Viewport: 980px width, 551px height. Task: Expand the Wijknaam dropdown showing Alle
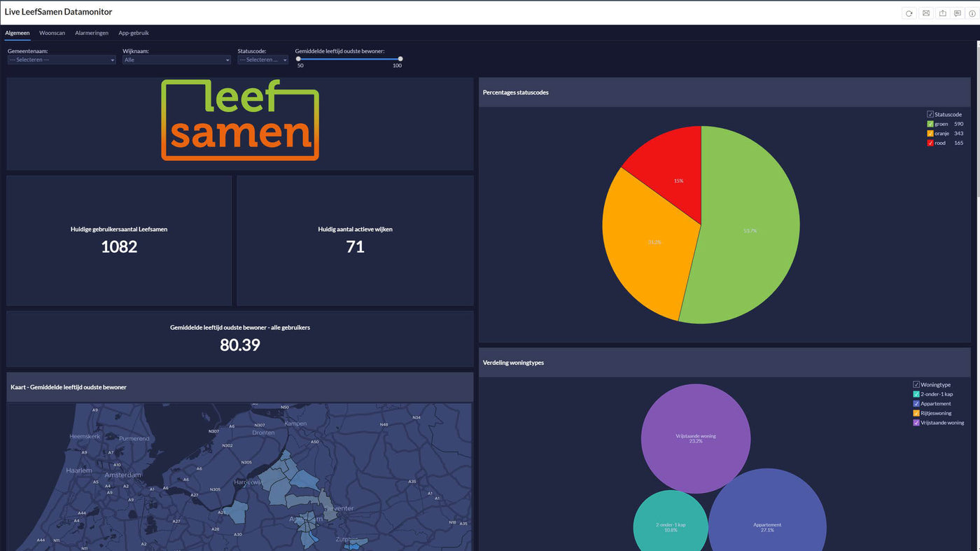tap(176, 60)
